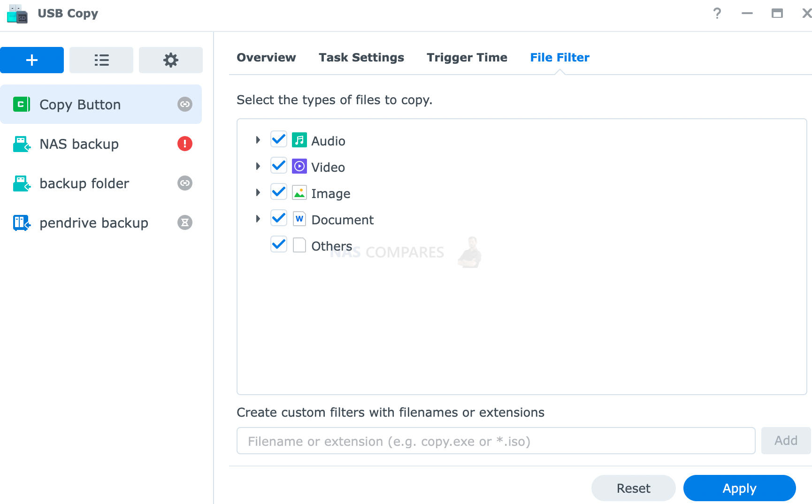Screen dimensions: 812x504
Task: Open the Task Settings tab
Action: (x=361, y=58)
